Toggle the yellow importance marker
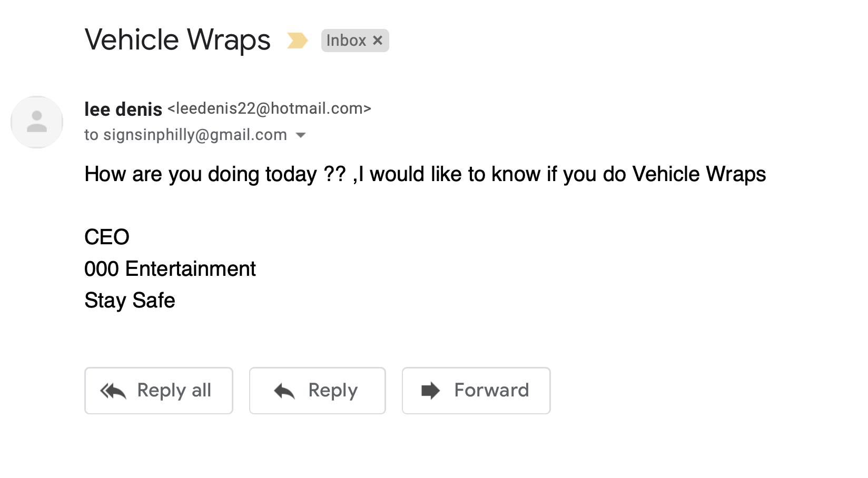 (297, 41)
